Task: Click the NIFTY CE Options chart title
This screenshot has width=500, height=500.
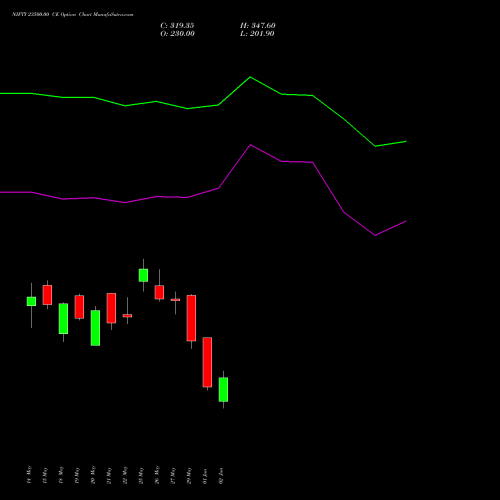Action: [x=73, y=14]
